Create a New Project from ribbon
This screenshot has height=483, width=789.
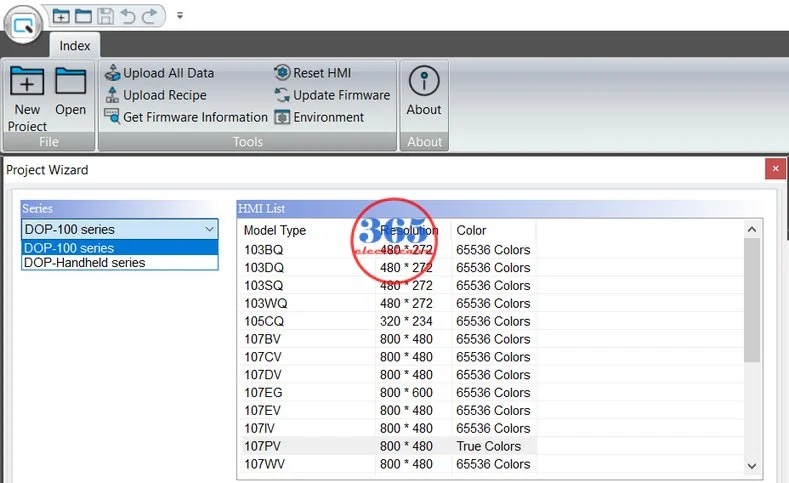click(27, 99)
